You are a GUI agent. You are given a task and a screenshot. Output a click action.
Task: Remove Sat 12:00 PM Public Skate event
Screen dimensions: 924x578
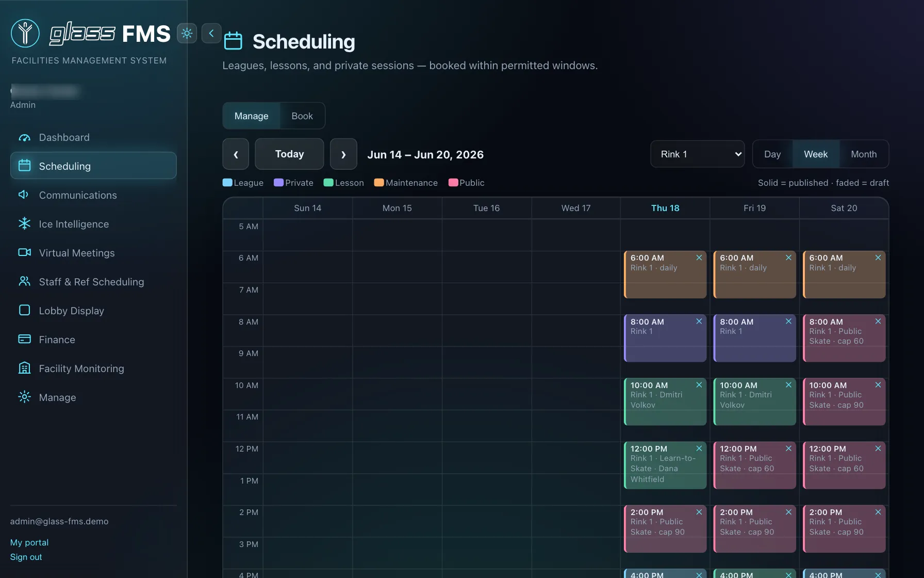point(878,448)
